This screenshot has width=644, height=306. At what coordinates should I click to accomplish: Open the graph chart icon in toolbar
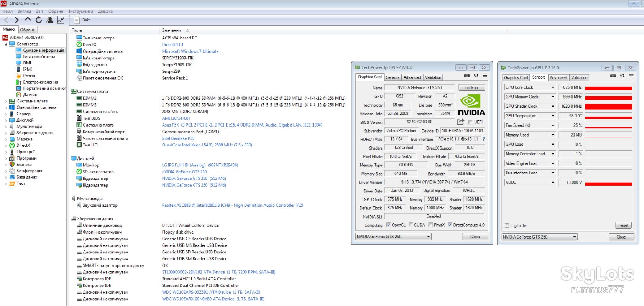click(61, 20)
